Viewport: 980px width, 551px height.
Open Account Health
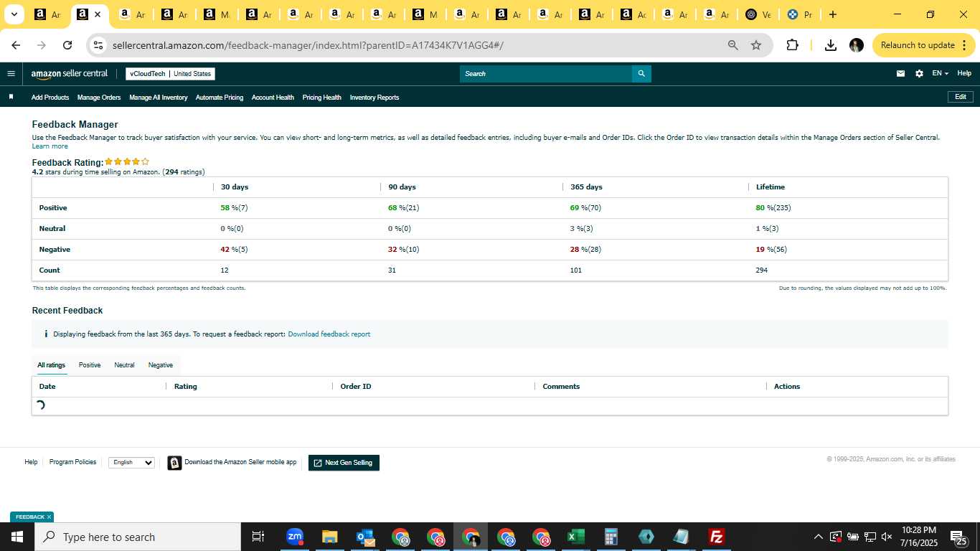click(x=273, y=98)
